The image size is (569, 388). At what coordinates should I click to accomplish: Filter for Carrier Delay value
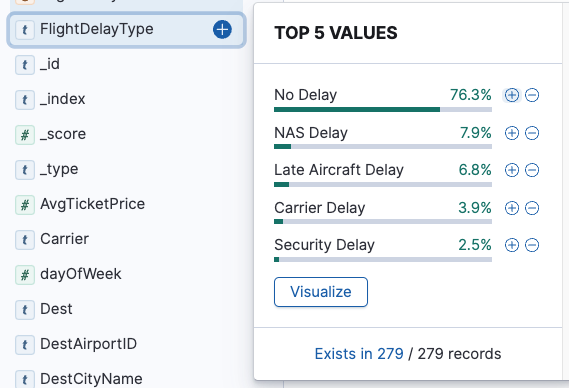pos(512,208)
